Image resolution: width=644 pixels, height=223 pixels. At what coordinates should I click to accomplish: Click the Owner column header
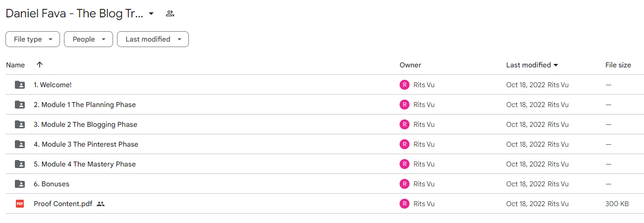pos(410,65)
